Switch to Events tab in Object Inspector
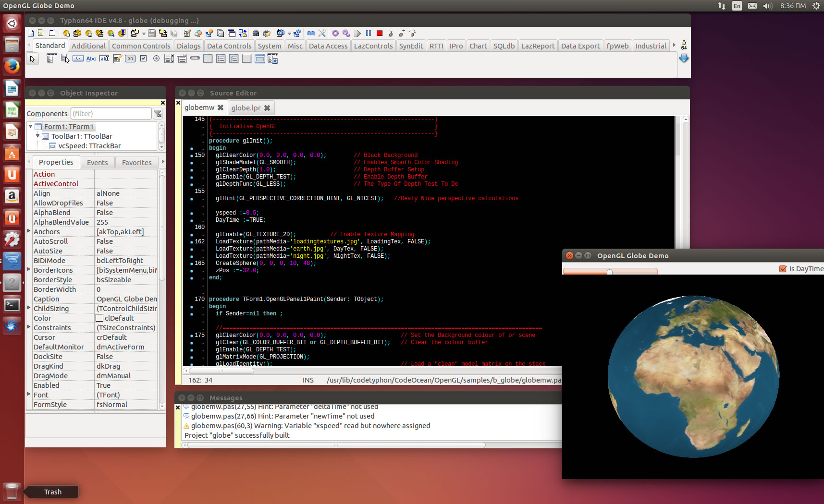824x504 pixels. pyautogui.click(x=97, y=162)
